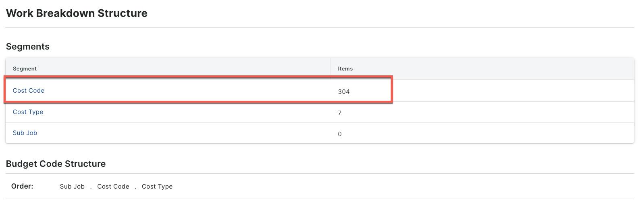The image size is (644, 216).
Task: Select the 7 items count cell
Action: point(340,113)
